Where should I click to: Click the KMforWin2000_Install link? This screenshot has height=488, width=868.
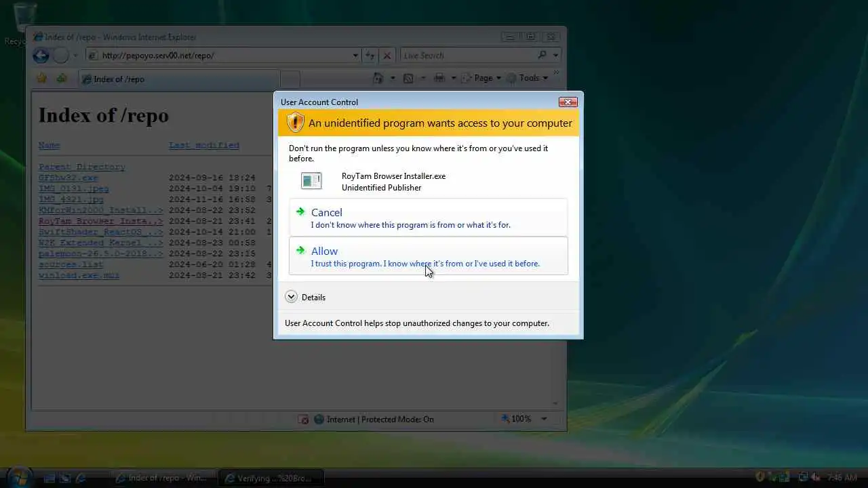(x=101, y=210)
